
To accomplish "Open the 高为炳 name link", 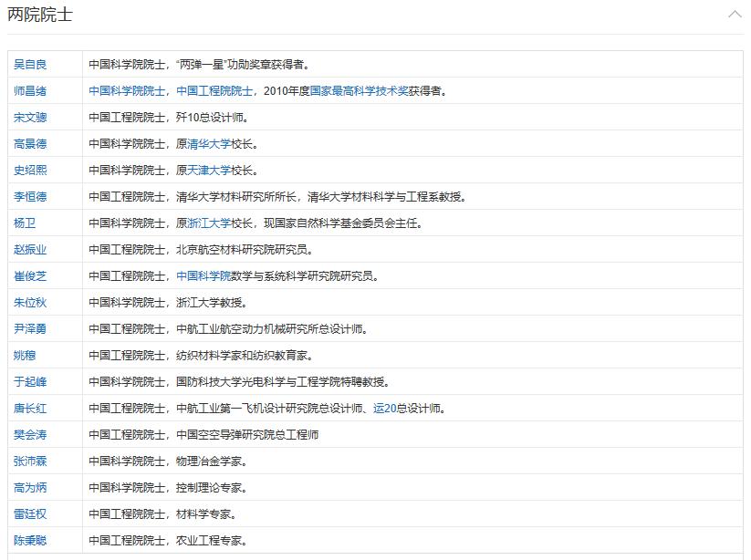I will 30,488.
